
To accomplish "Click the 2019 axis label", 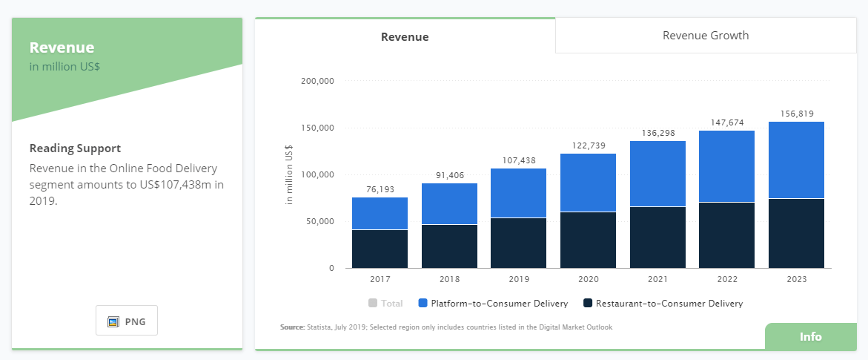I will (519, 280).
